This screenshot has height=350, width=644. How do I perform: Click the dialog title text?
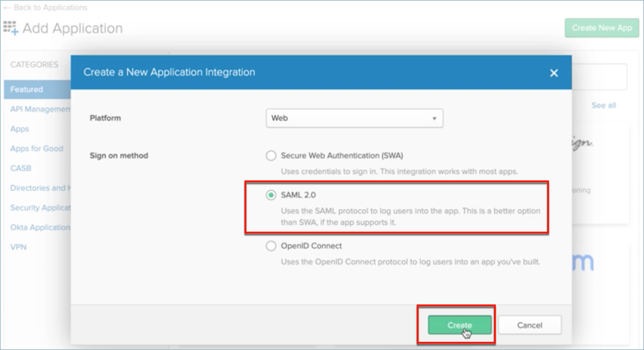pos(169,72)
